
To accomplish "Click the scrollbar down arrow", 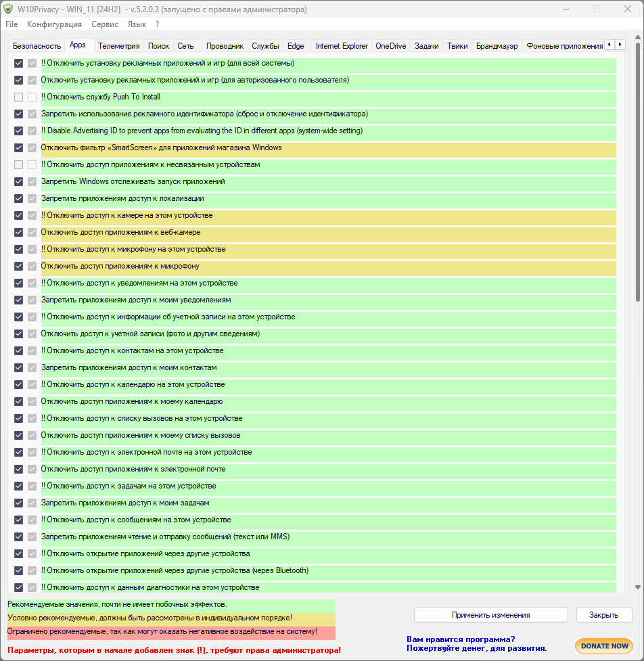I will (638, 587).
